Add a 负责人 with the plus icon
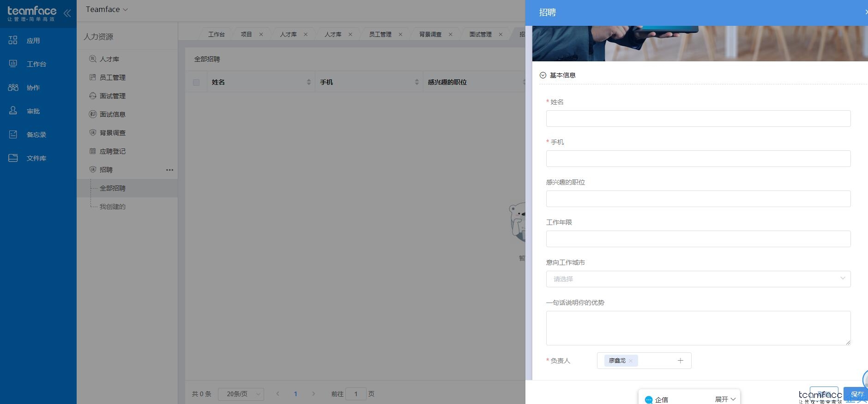Image resolution: width=868 pixels, height=404 pixels. [680, 361]
